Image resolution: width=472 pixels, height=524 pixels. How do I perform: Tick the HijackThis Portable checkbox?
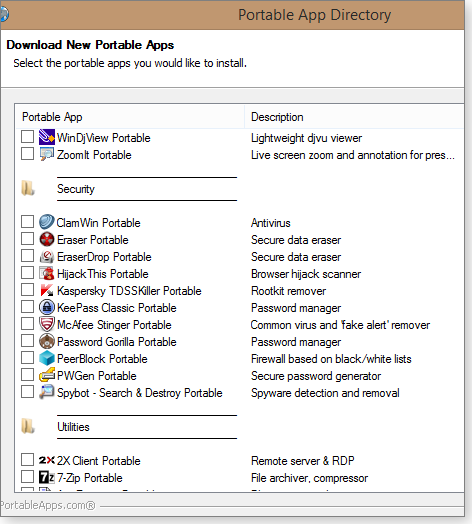[x=27, y=273]
